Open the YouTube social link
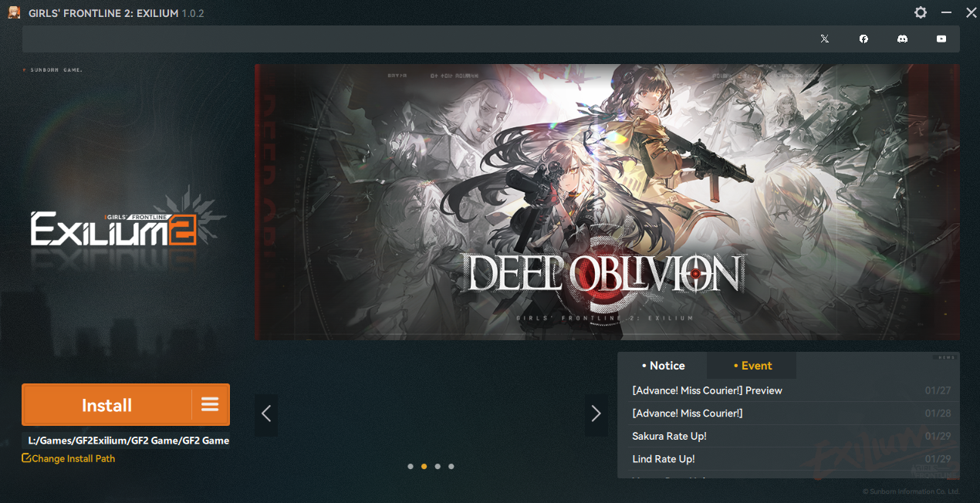Screen dimensions: 980x503 [941, 39]
